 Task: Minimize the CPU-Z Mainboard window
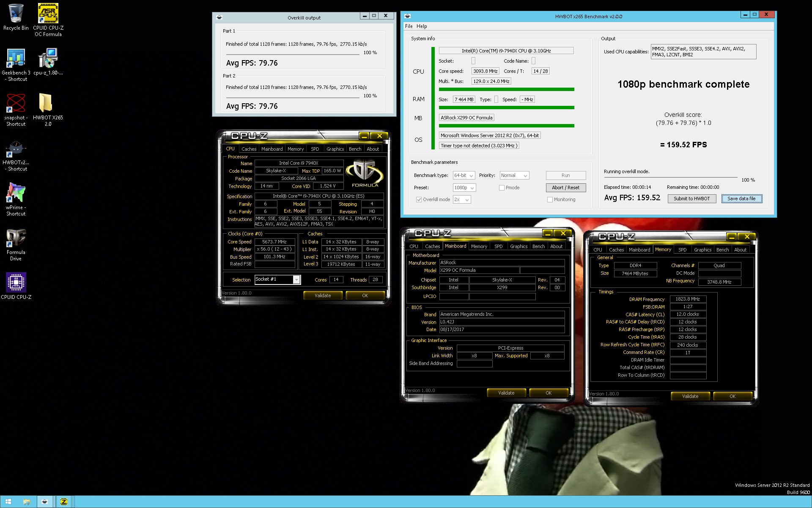pyautogui.click(x=548, y=233)
